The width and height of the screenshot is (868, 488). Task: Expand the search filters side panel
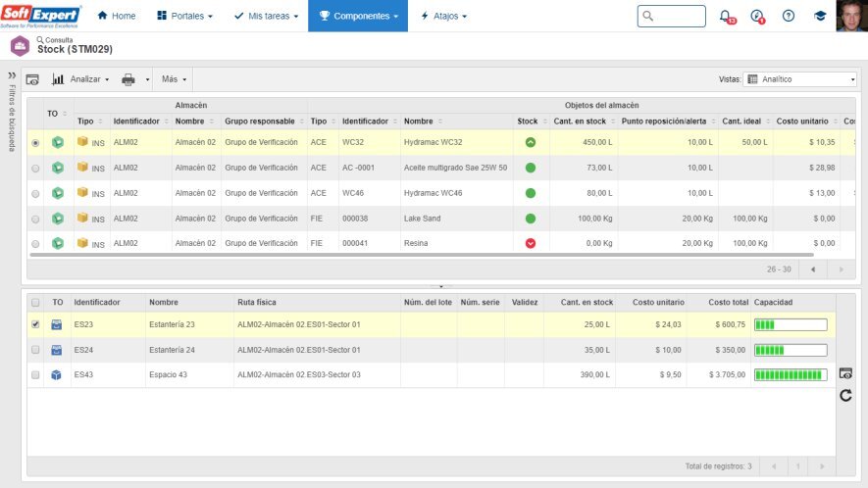pos(12,75)
